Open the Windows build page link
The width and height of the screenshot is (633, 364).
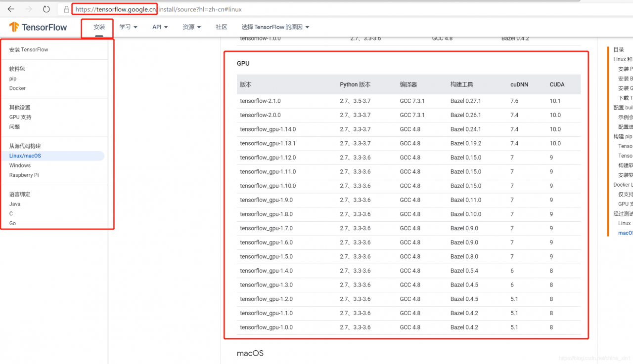pyautogui.click(x=20, y=165)
